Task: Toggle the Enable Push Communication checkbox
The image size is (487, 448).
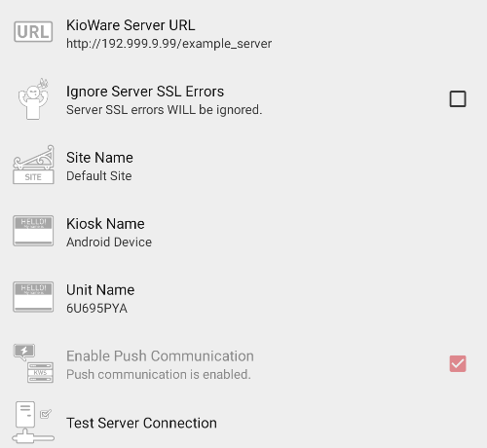Action: pos(458,363)
